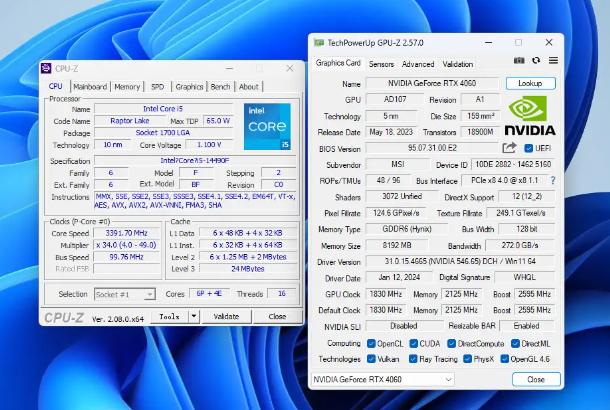This screenshot has width=610, height=410.
Task: Click the Cores value 6P + 4E
Action: click(209, 294)
